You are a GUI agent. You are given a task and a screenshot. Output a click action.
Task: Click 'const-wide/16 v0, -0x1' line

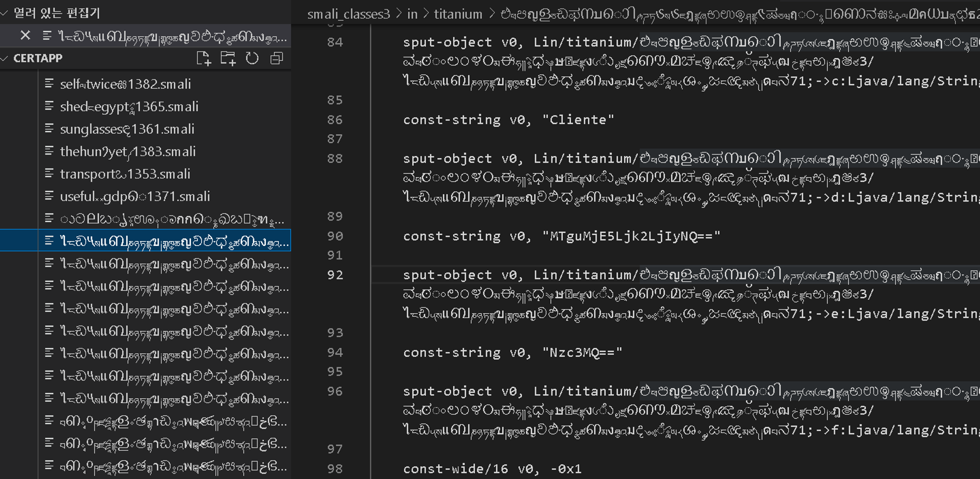492,469
